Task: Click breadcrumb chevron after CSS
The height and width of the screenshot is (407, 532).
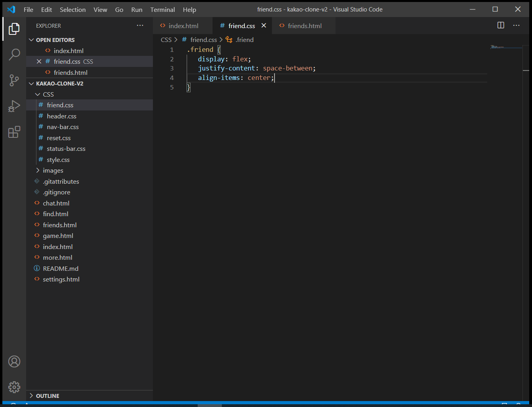Action: [x=176, y=40]
